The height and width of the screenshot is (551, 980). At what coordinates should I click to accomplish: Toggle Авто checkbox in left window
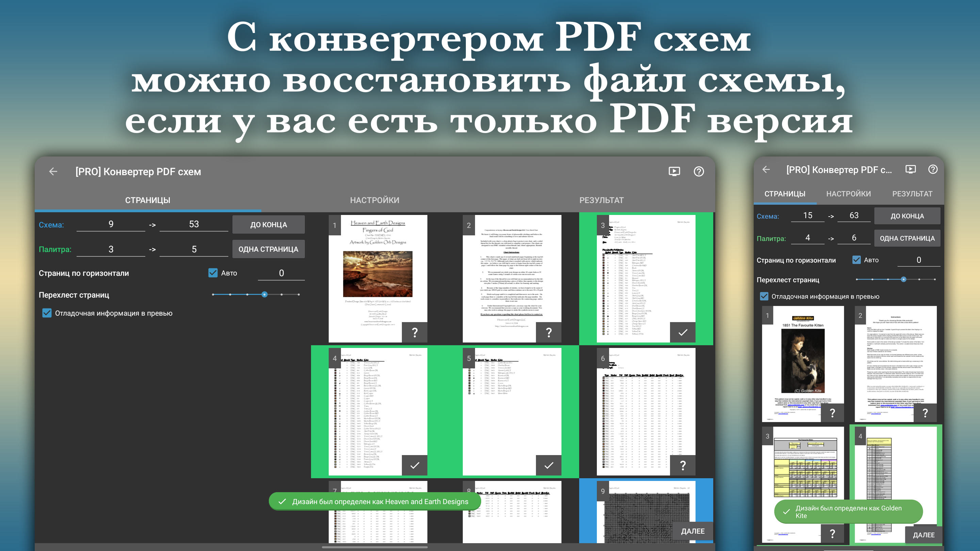click(213, 273)
